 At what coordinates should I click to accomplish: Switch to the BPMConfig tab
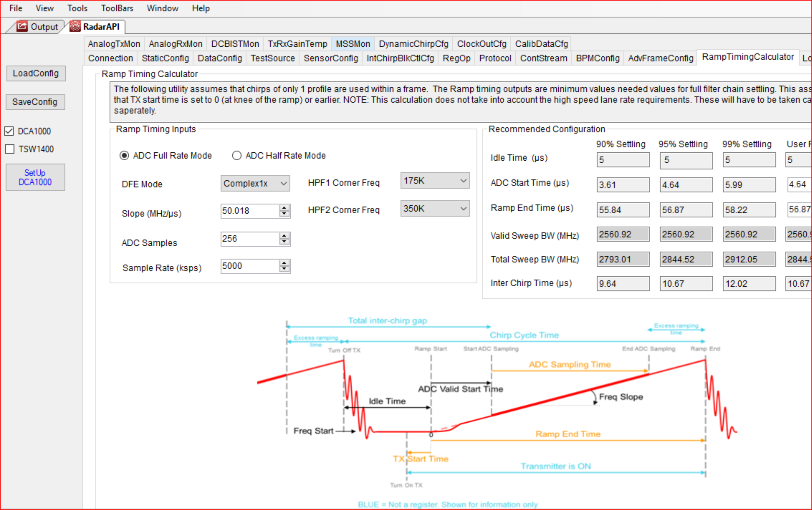pyautogui.click(x=598, y=58)
